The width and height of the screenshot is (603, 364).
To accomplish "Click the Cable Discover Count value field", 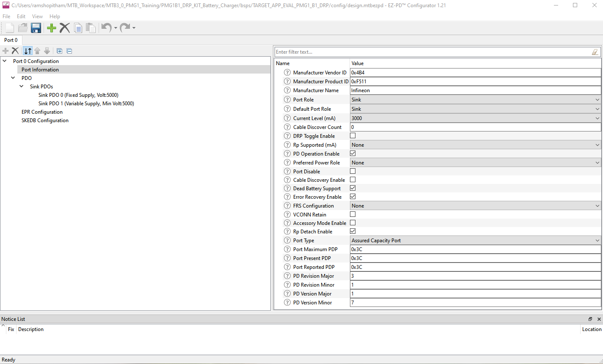I will 476,127.
